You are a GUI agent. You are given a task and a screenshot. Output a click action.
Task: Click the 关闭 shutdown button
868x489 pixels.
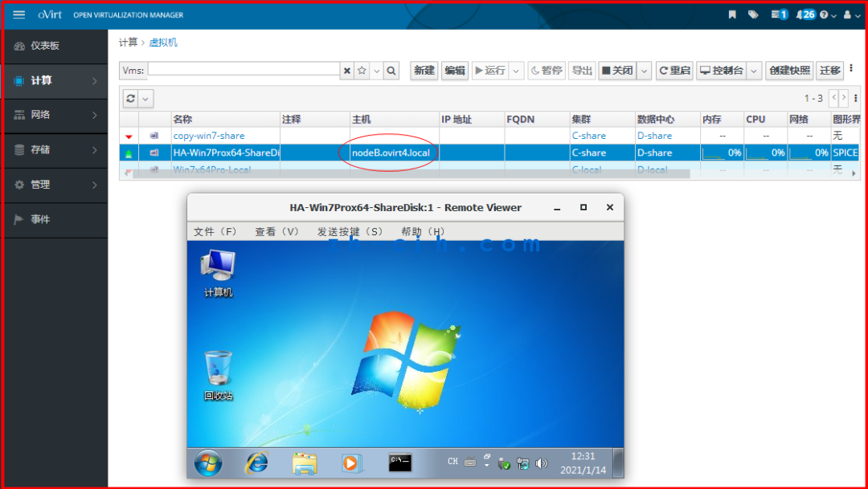tap(617, 71)
